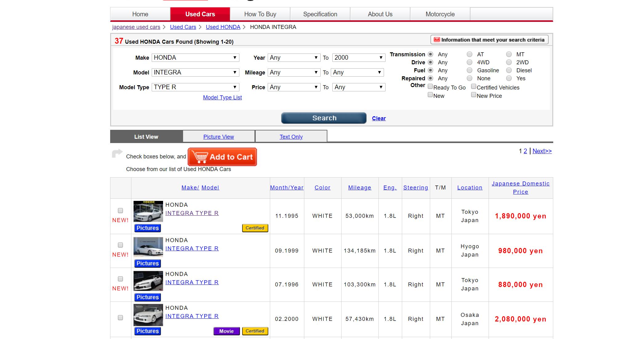Open thumbnail of 980,000 yen Integra
The height and width of the screenshot is (339, 644).
click(x=148, y=247)
